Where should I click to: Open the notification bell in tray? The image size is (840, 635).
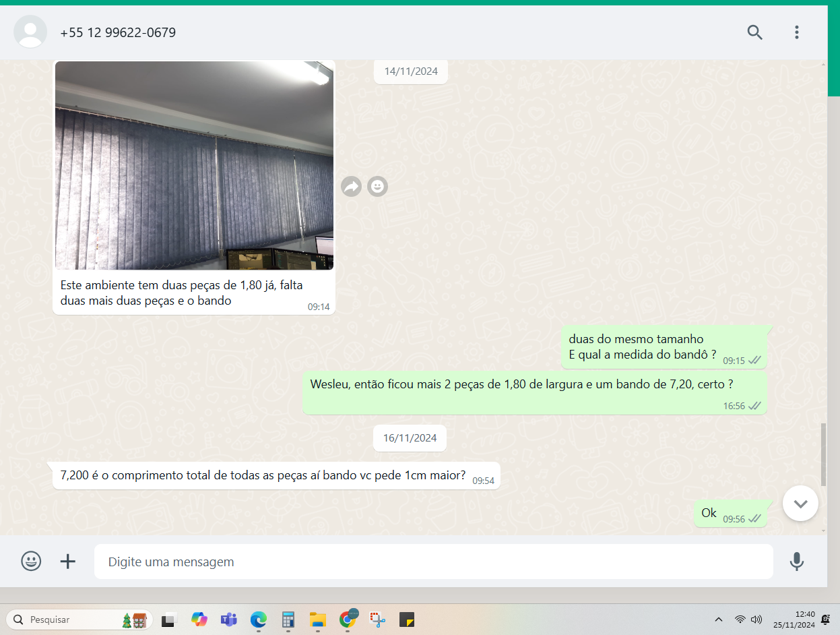point(825,619)
